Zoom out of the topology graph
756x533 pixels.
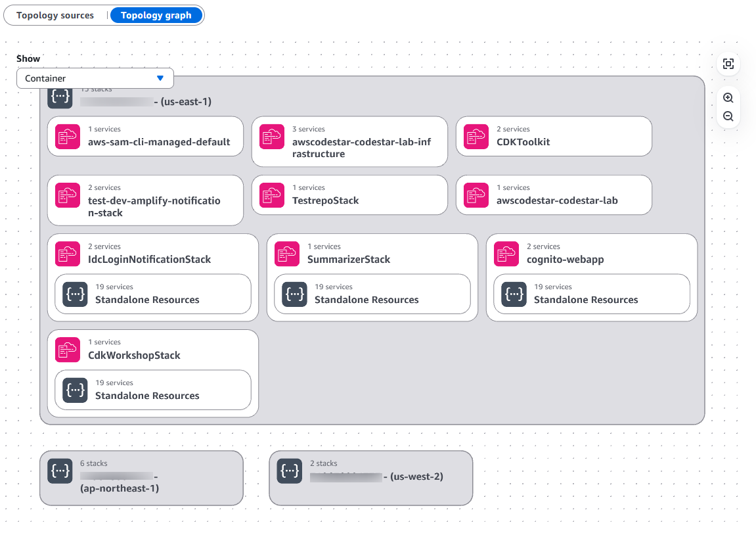point(728,116)
